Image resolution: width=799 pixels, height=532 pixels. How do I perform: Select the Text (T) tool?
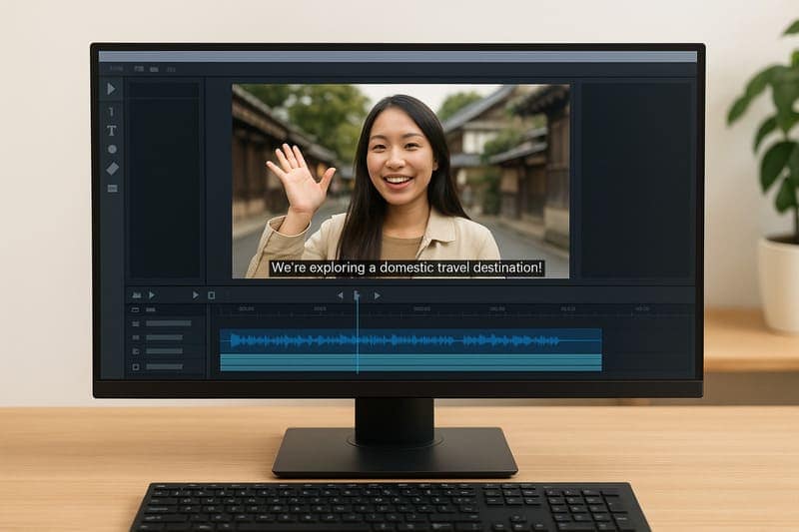click(x=112, y=131)
